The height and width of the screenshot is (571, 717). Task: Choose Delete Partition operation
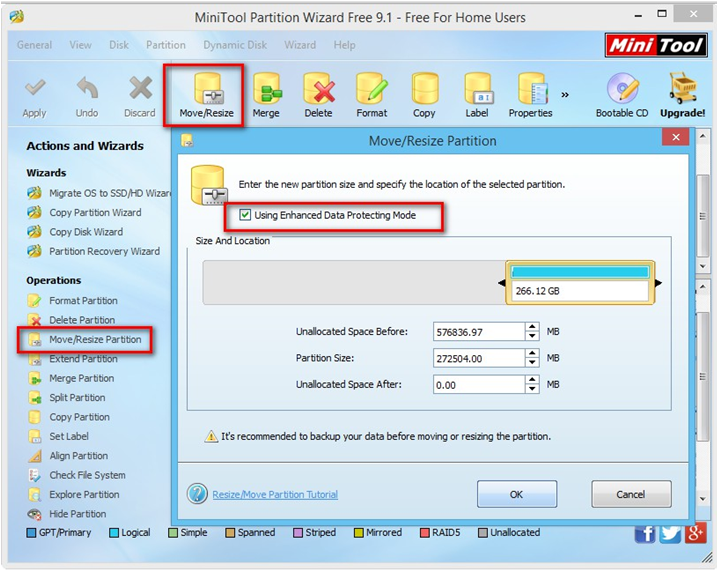(x=71, y=320)
